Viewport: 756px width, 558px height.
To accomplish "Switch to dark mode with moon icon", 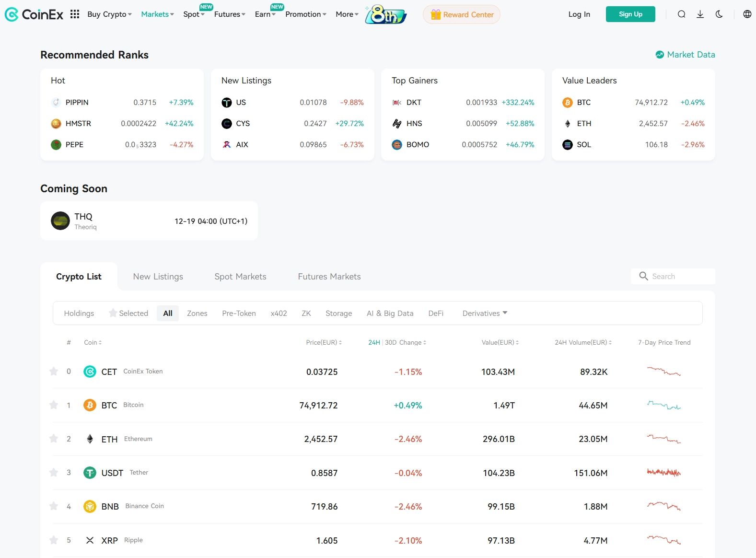I will pyautogui.click(x=719, y=14).
